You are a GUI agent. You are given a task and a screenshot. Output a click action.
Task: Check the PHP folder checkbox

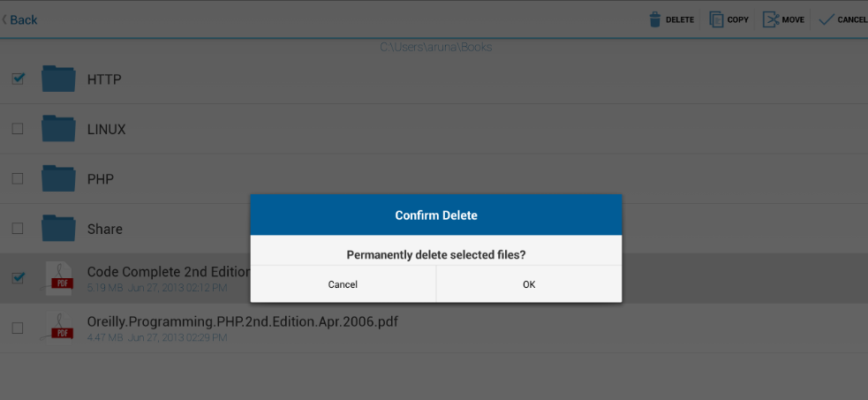(18, 178)
